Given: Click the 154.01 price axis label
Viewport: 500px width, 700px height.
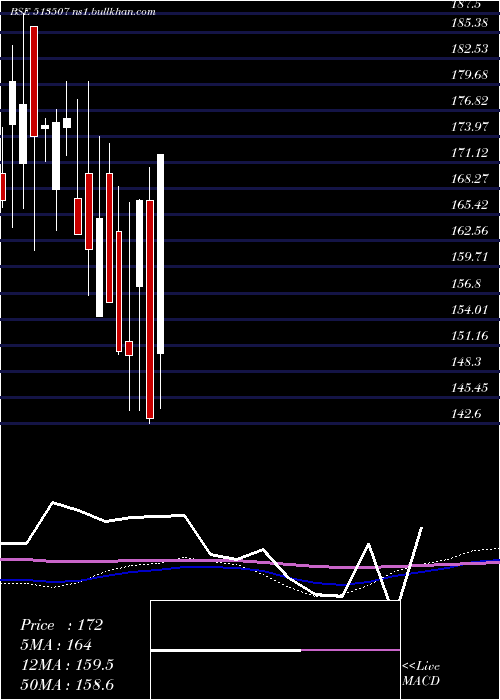Looking at the screenshot, I should pos(470,309).
